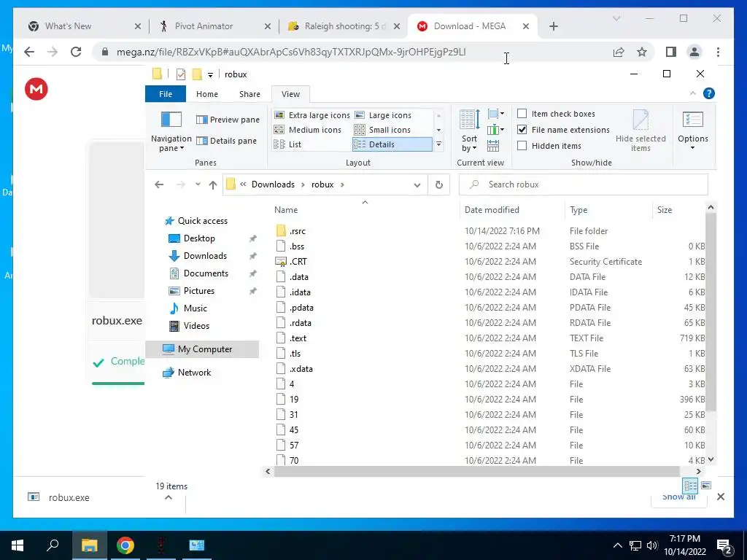
Task: Choose Medium icons layout
Action: (308, 130)
